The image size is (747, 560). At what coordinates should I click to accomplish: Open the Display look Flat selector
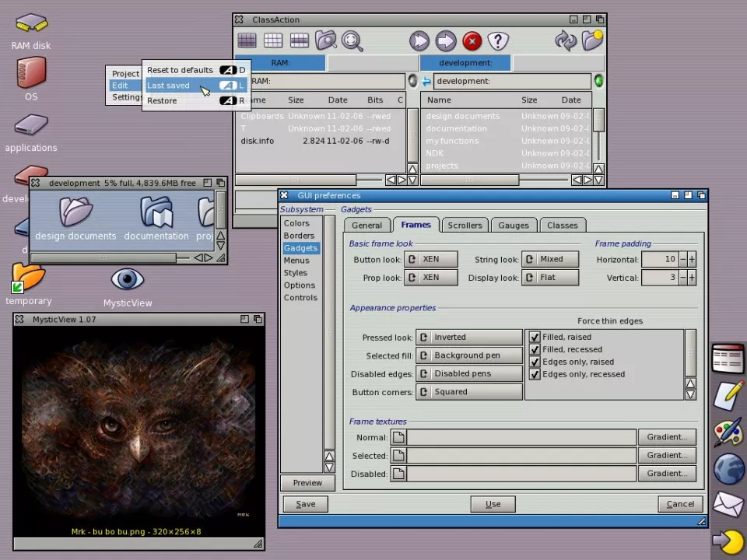click(x=549, y=278)
